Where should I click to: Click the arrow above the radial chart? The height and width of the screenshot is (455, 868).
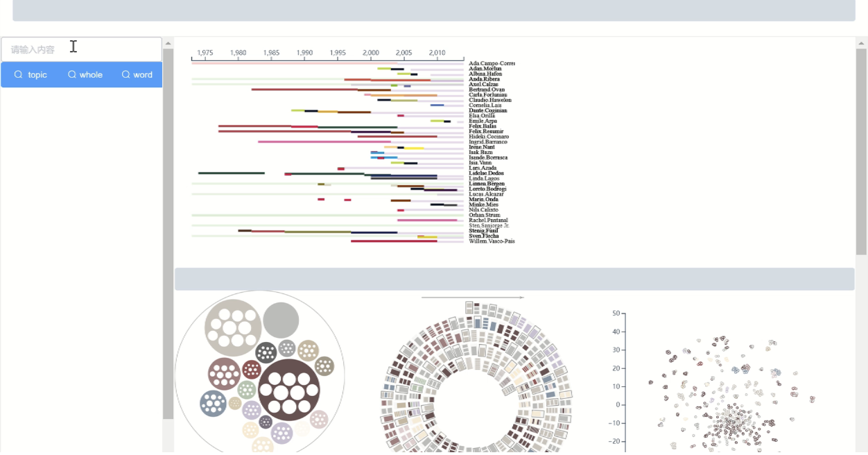coord(473,298)
